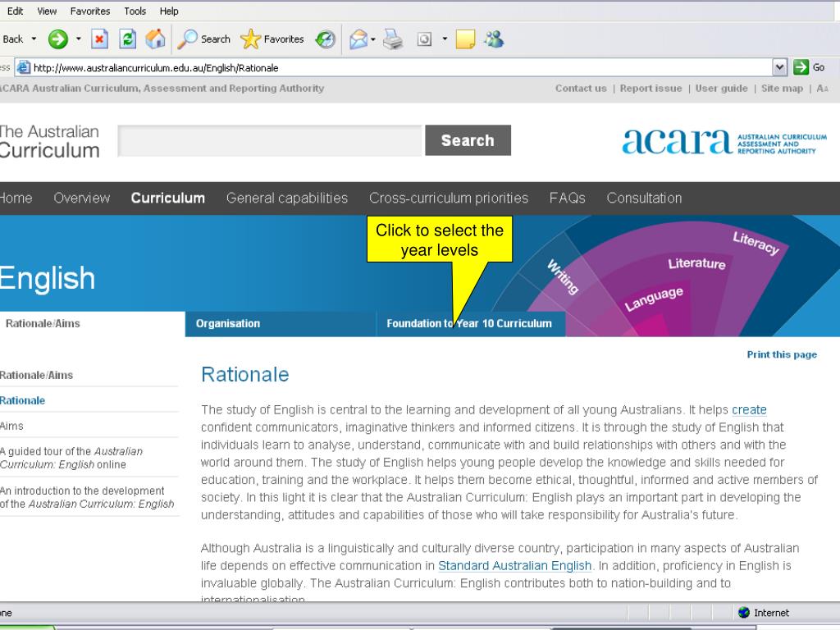Click the grey Search button
This screenshot has height=630, width=840.
tap(468, 140)
